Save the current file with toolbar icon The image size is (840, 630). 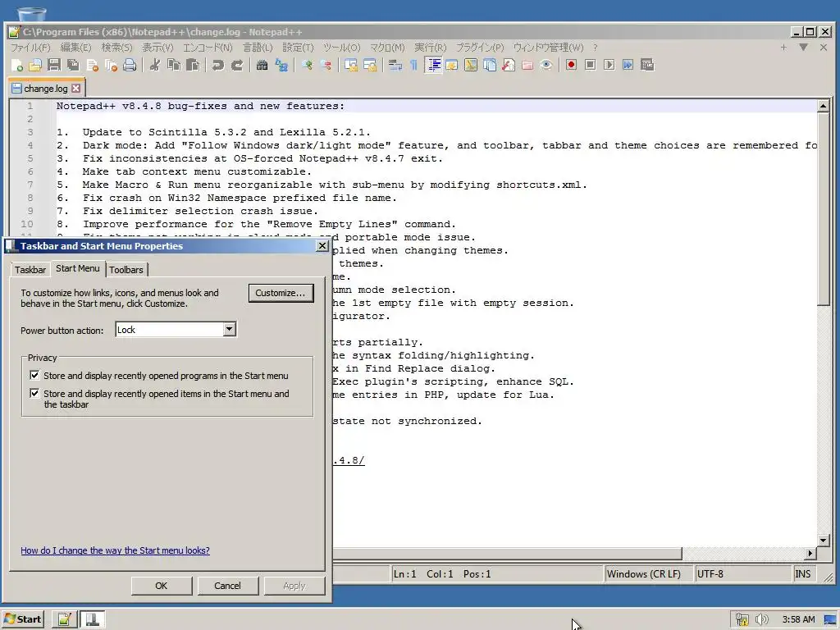click(x=54, y=66)
